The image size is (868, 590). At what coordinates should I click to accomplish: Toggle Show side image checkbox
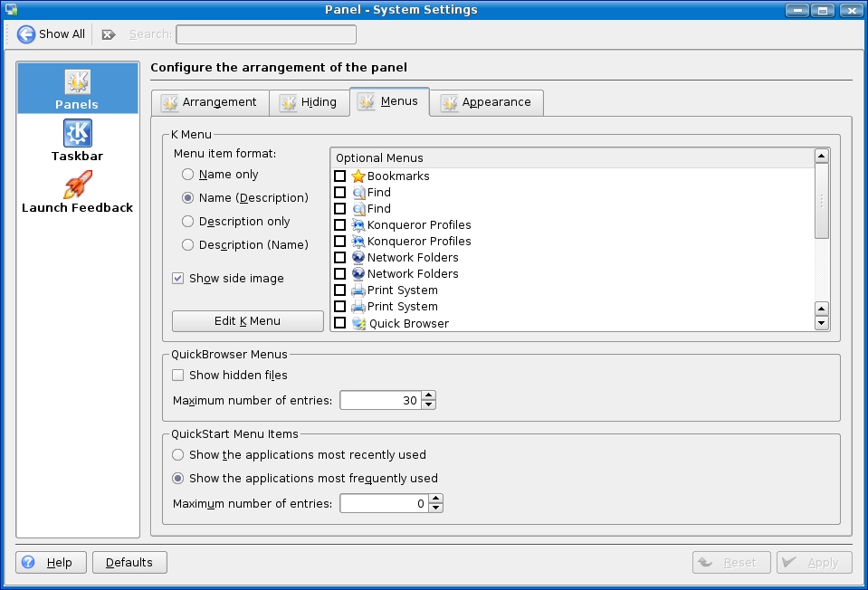click(x=178, y=279)
